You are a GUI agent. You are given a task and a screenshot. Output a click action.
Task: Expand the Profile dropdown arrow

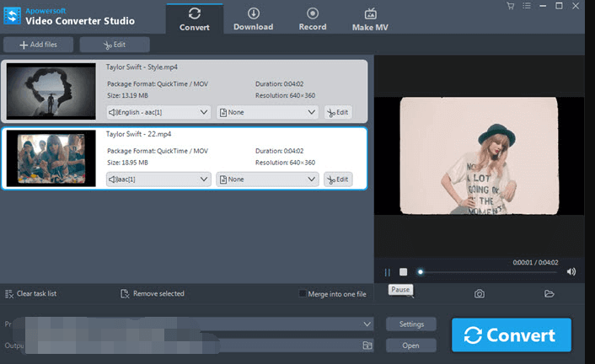pos(367,324)
